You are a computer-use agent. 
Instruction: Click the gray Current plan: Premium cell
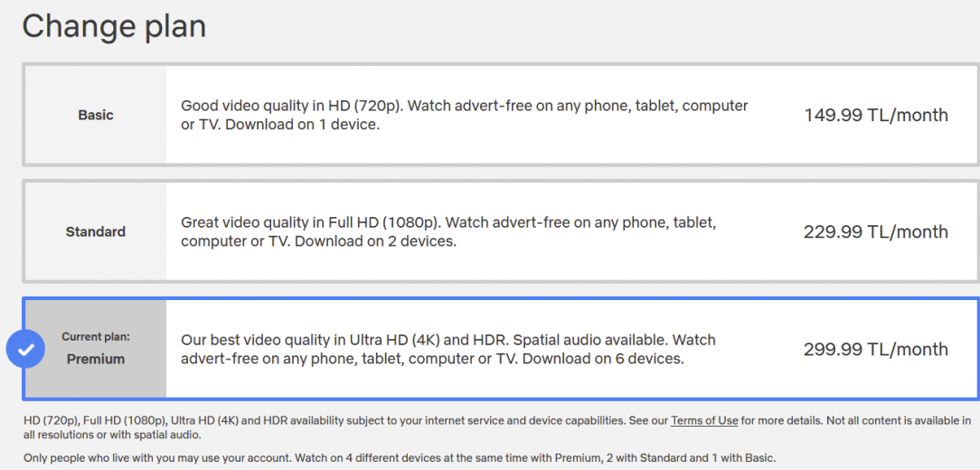96,349
